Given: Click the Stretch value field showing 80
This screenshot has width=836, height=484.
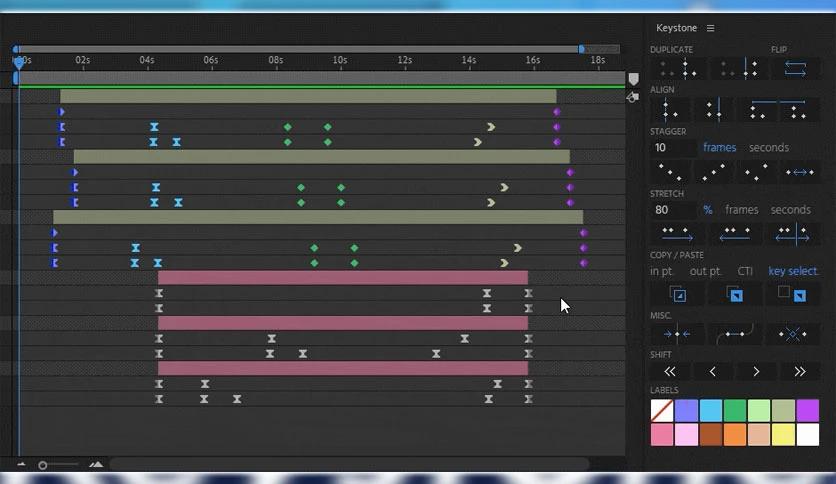Looking at the screenshot, I should [672, 210].
